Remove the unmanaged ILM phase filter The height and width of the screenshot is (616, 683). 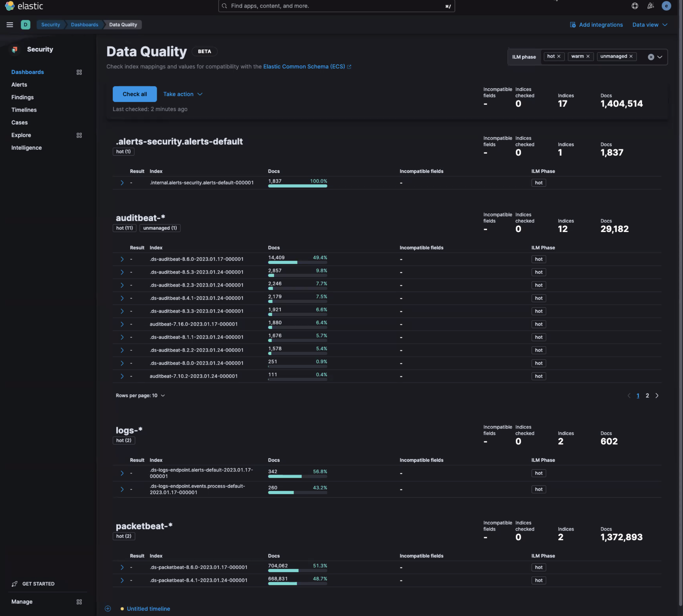click(631, 56)
